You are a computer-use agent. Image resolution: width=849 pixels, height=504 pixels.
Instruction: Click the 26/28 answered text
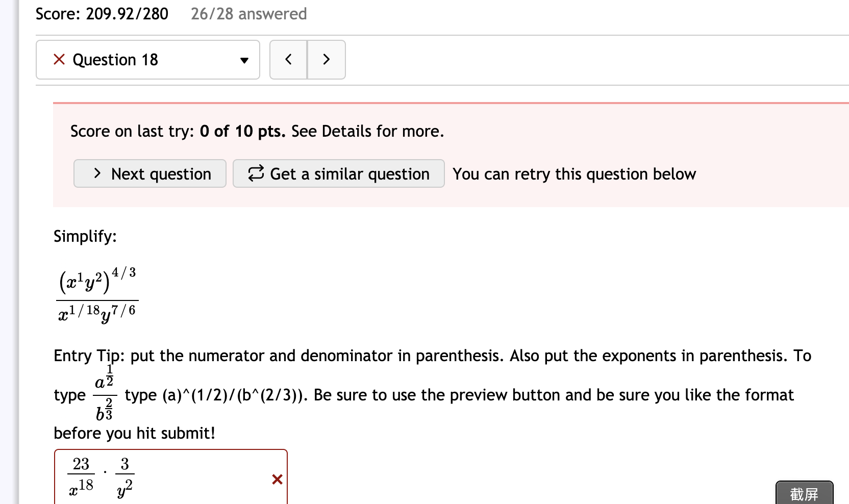coord(248,14)
